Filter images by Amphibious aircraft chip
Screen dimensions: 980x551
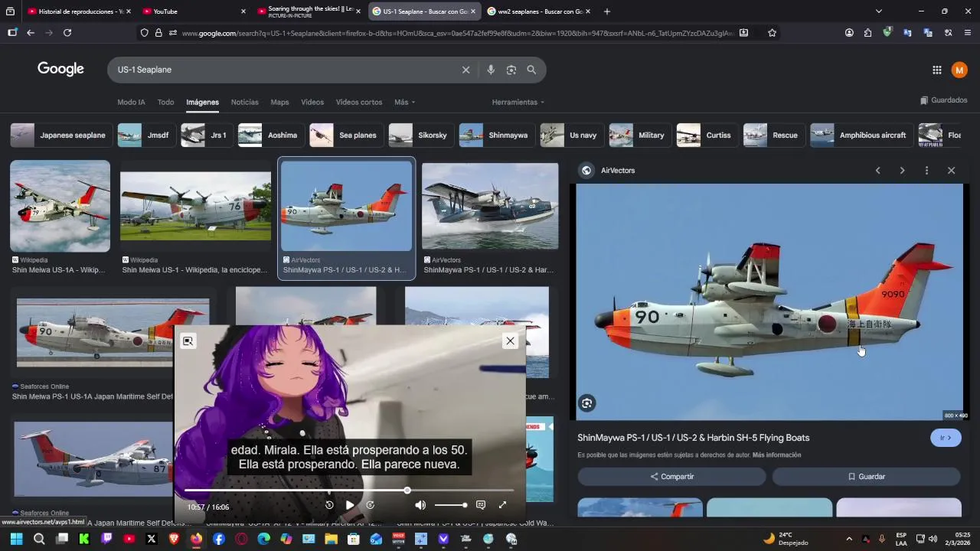coord(861,135)
